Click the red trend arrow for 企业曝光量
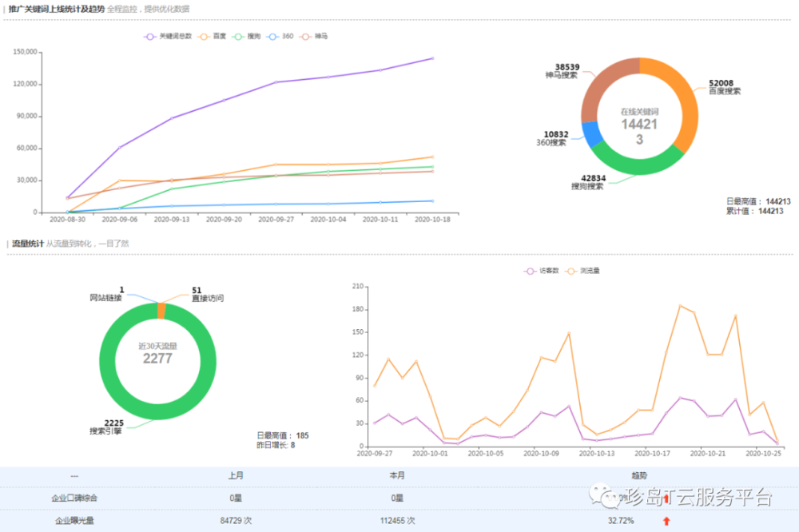 666,521
